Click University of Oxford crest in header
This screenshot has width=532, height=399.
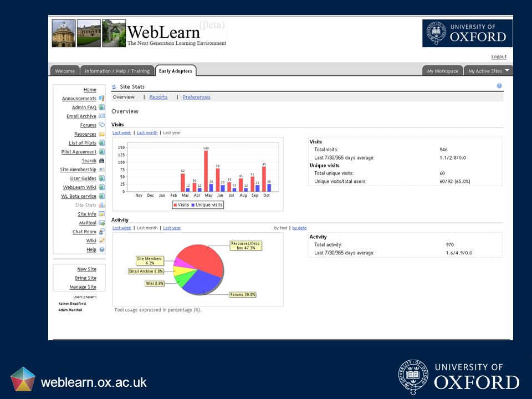(436, 33)
